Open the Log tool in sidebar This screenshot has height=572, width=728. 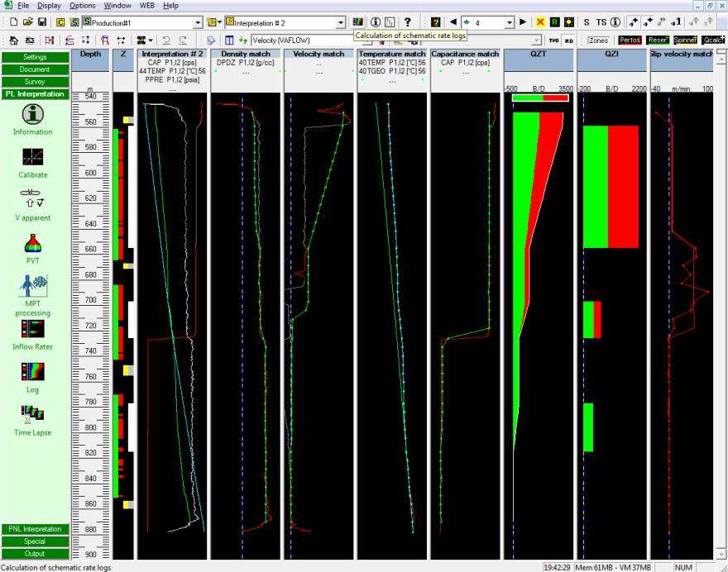[32, 372]
